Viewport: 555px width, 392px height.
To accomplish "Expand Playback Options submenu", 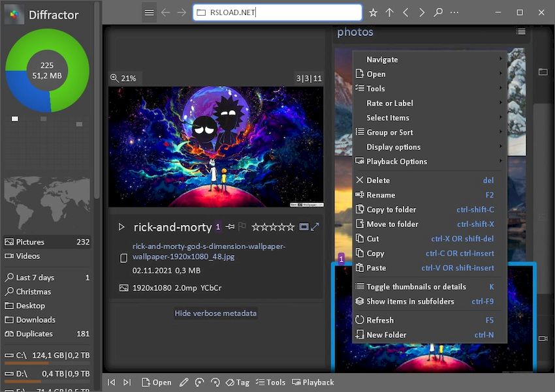I will [430, 161].
